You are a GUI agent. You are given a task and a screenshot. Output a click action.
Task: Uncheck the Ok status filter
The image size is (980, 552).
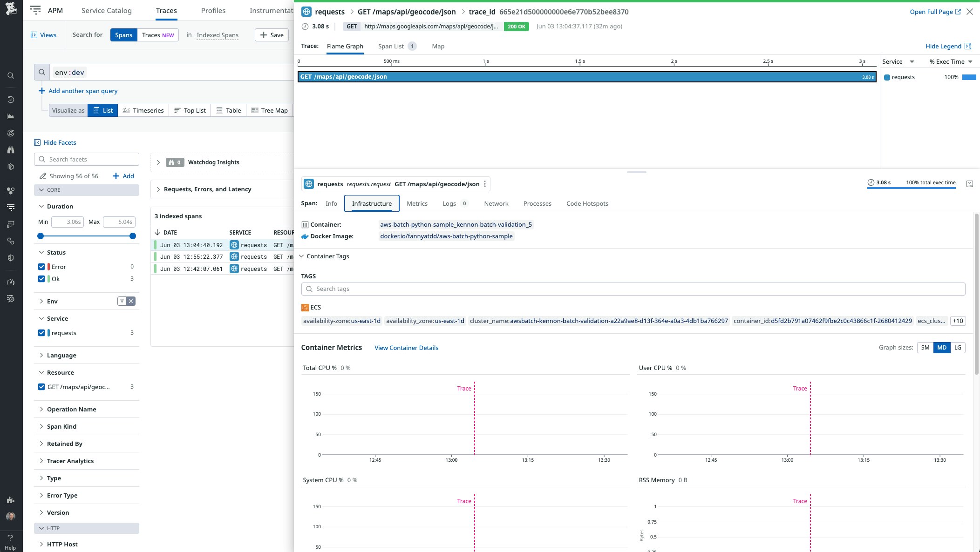coord(41,278)
